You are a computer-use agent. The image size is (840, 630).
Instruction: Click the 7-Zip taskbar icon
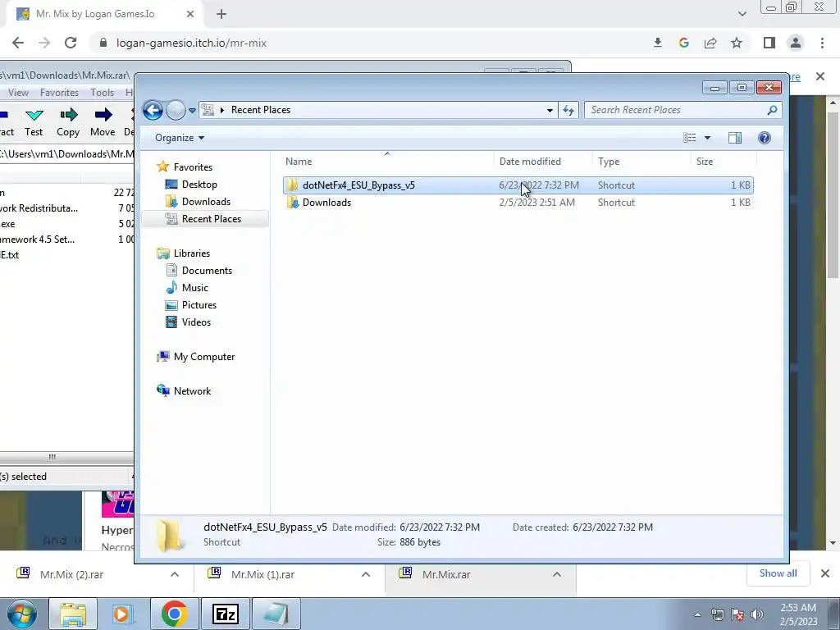(x=225, y=614)
